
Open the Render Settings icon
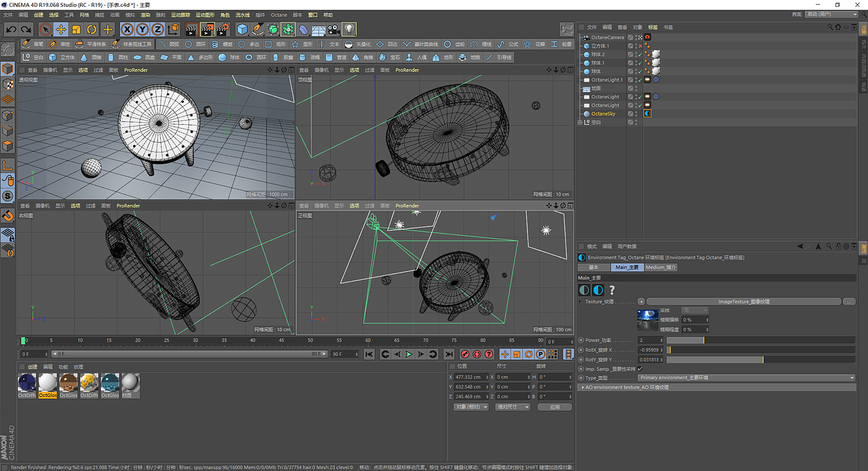224,28
